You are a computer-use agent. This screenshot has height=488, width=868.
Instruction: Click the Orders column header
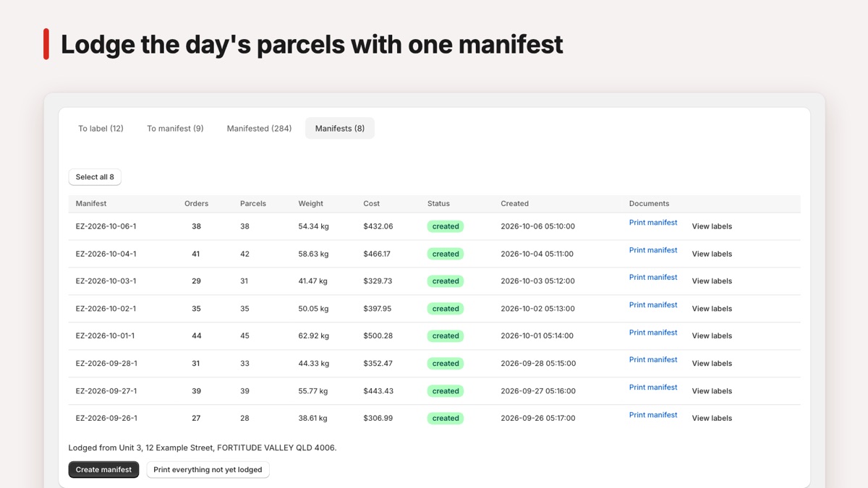click(x=197, y=204)
